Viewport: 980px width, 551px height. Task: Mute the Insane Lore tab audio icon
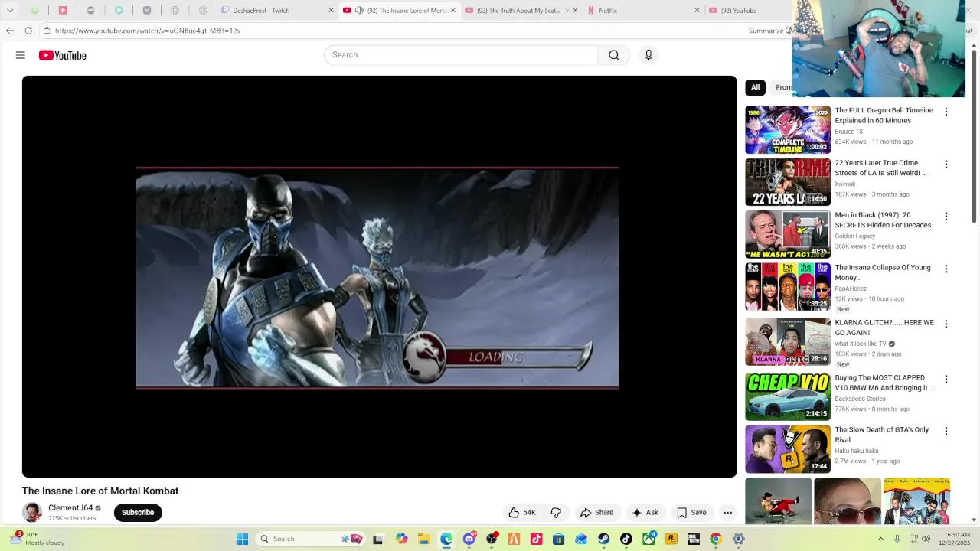[x=359, y=11]
